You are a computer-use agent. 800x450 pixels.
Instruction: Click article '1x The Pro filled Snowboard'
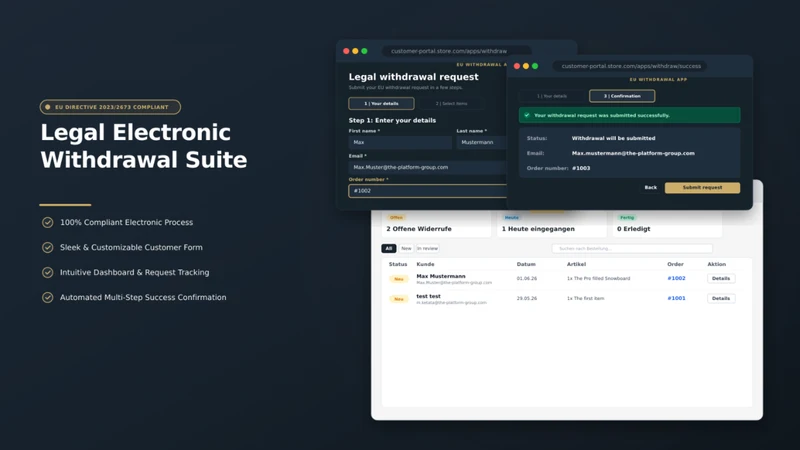[598, 279]
